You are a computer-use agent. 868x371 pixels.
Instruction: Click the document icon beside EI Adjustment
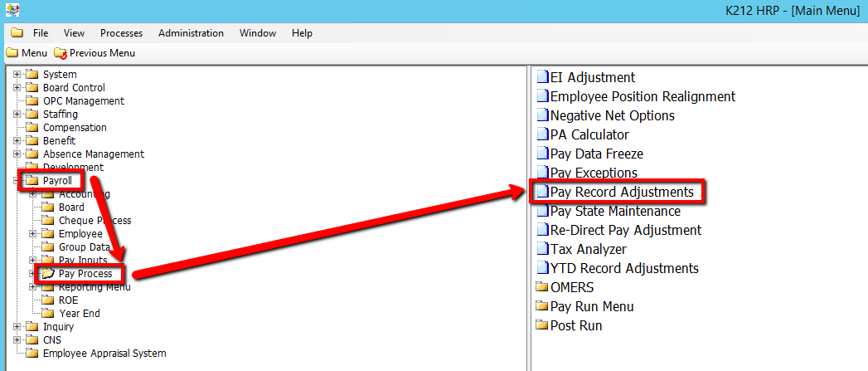point(543,77)
